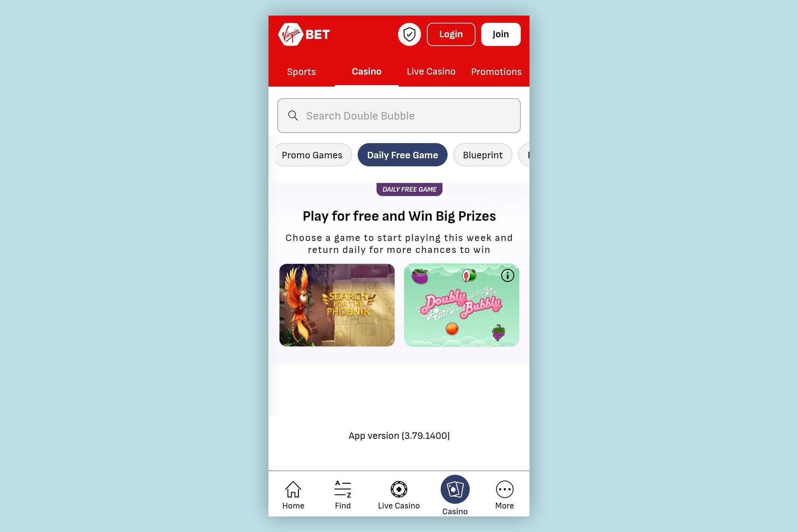Select the Blueprint filter tab

tap(483, 155)
